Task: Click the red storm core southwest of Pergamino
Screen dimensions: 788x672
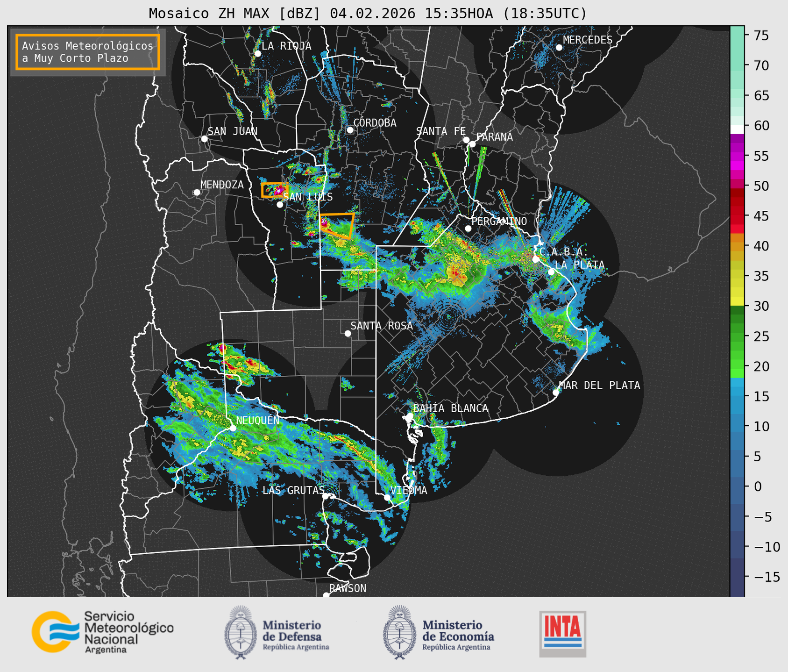Action: tap(456, 273)
